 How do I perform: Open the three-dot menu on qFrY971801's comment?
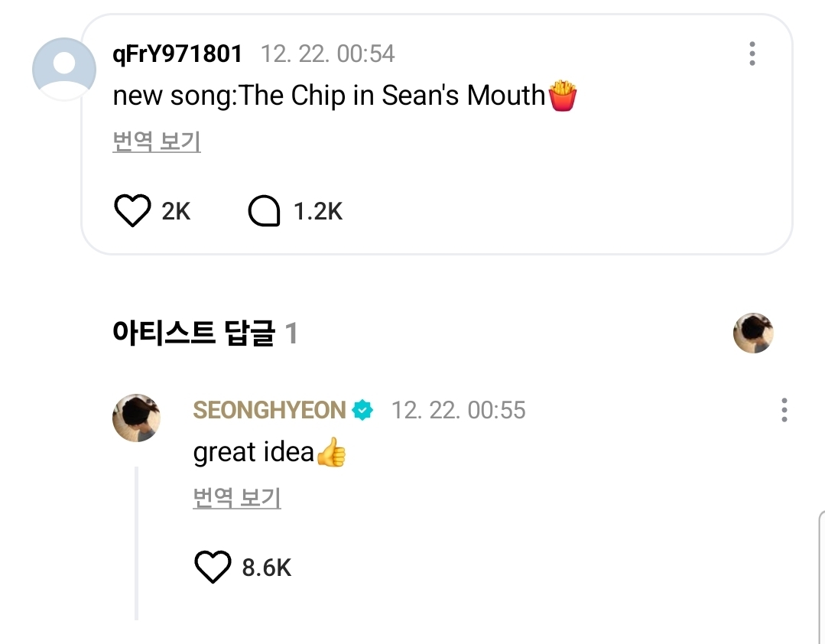752,54
